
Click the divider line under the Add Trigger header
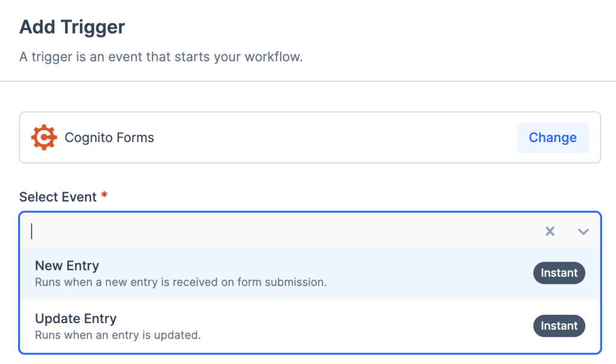pyautogui.click(x=308, y=81)
